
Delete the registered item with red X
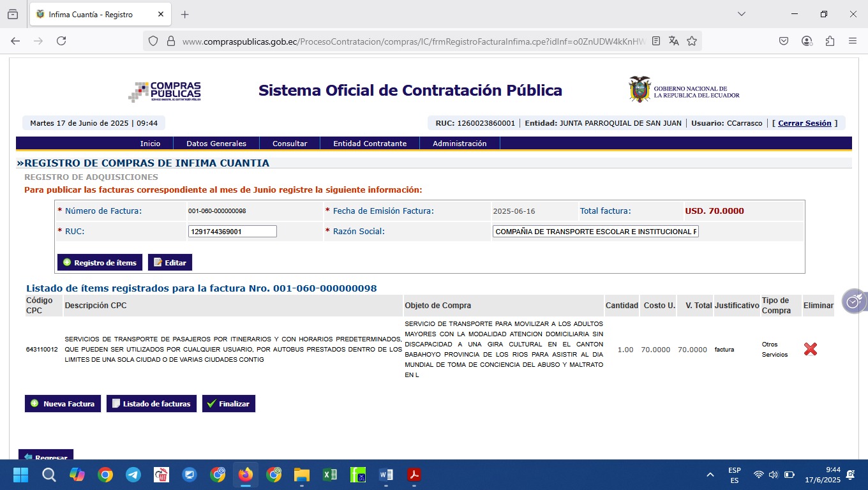(810, 349)
